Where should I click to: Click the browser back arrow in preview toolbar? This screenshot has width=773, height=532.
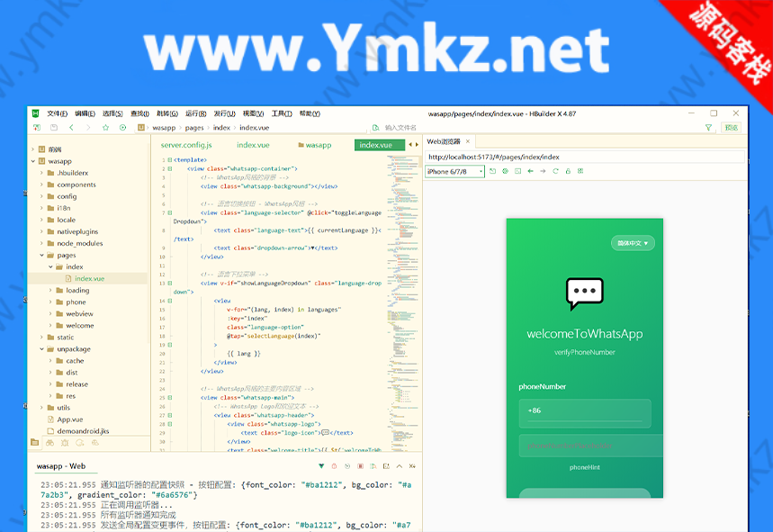[530, 170]
